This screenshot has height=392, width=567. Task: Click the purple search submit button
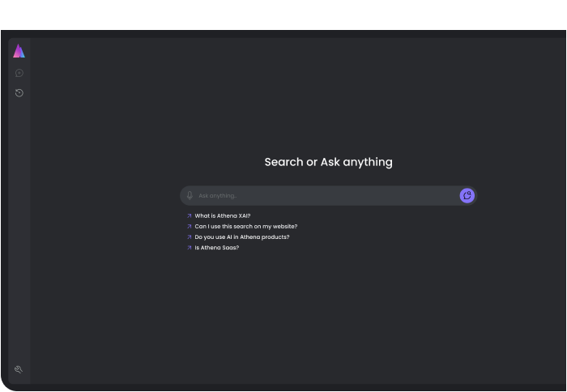click(x=467, y=196)
